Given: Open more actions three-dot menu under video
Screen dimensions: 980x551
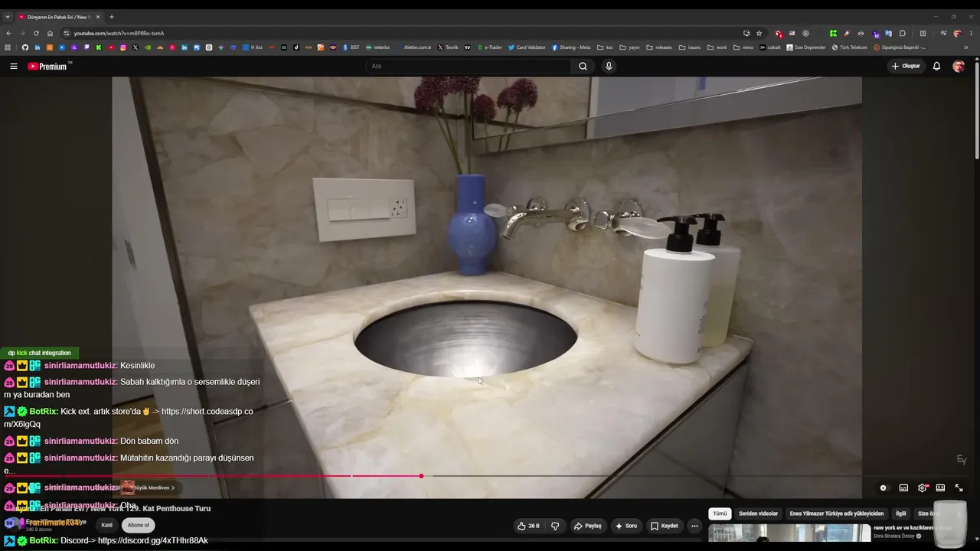Looking at the screenshot, I should (x=694, y=526).
